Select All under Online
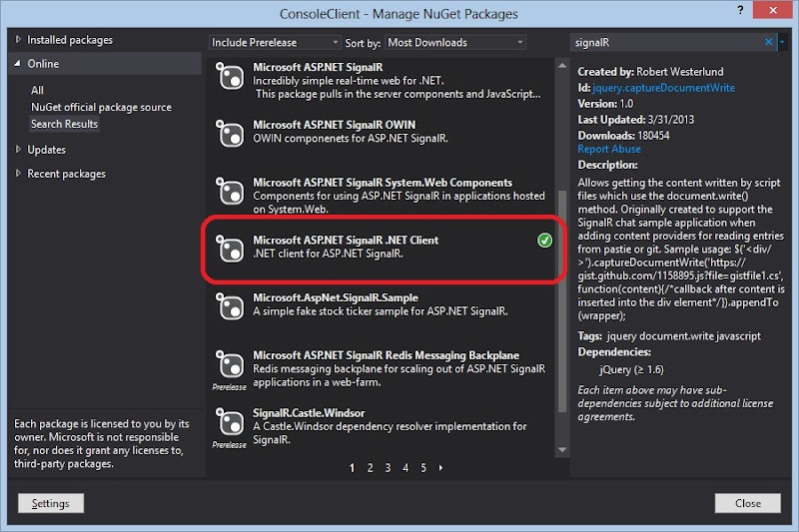Screen dimensions: 799x532 tap(37, 90)
